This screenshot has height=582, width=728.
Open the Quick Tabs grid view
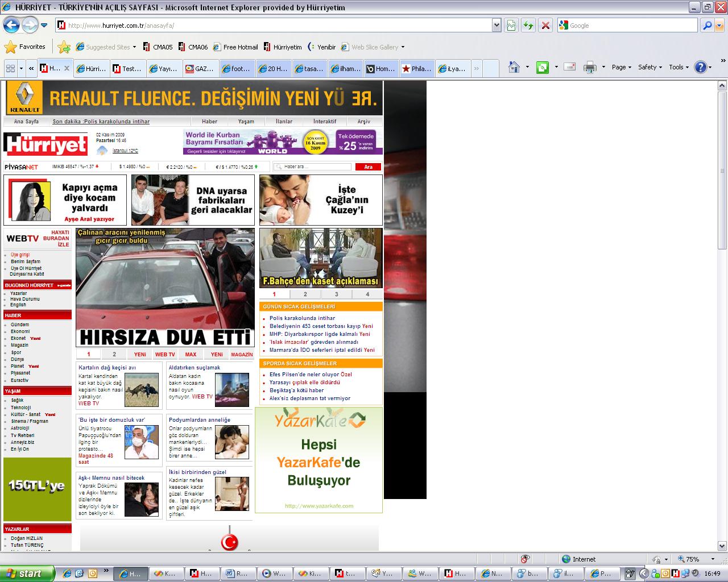10,68
